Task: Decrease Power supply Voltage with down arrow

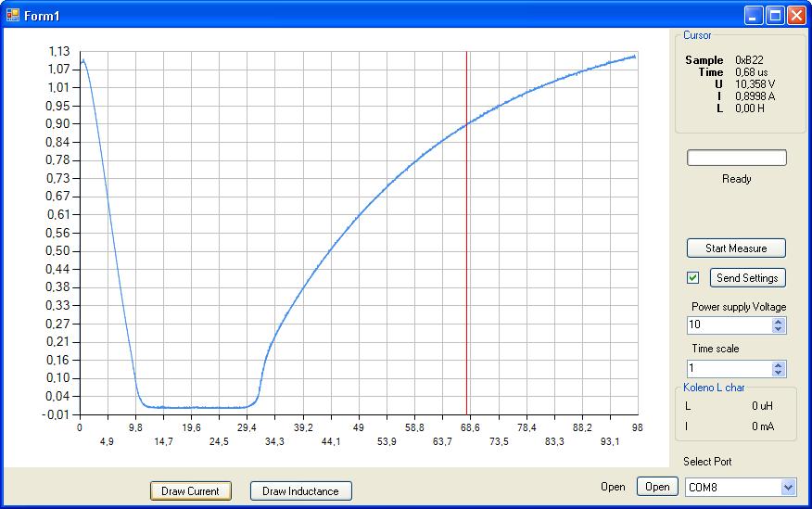Action: pyautogui.click(x=778, y=329)
